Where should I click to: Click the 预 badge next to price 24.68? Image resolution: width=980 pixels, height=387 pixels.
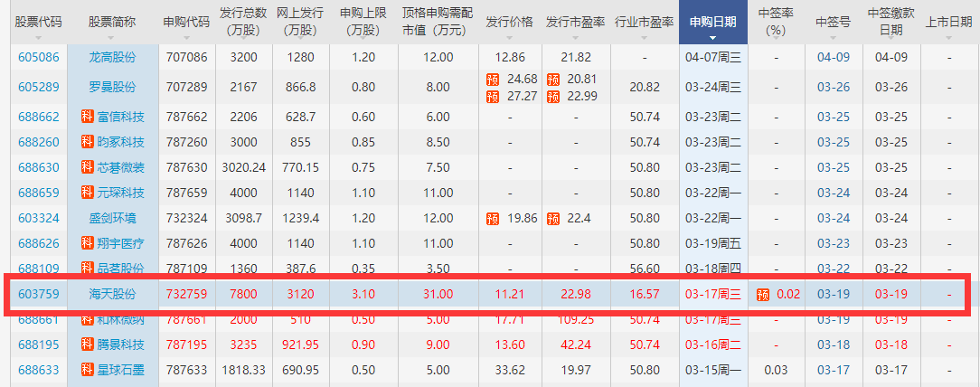[493, 80]
